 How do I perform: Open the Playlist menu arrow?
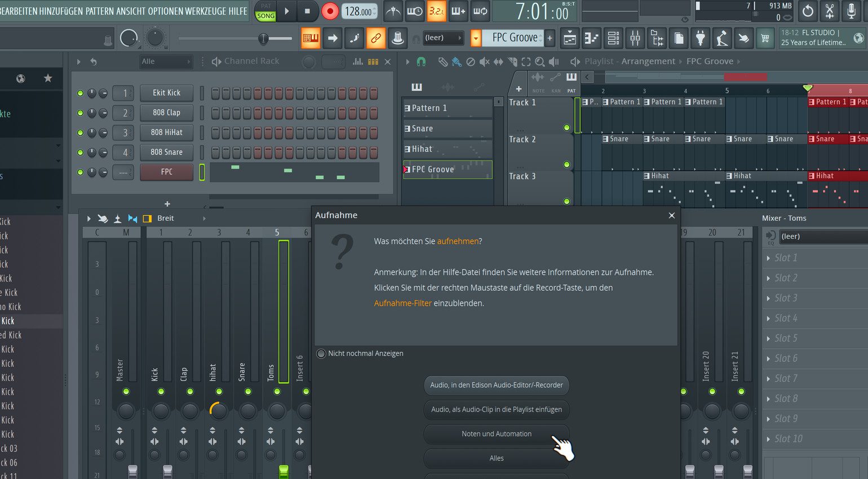[408, 61]
